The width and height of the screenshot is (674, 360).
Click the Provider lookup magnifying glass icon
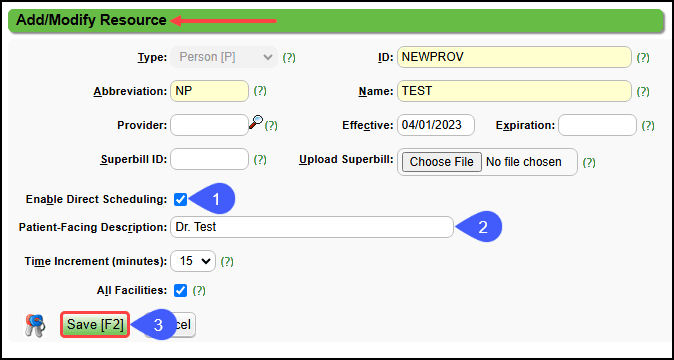point(256,122)
